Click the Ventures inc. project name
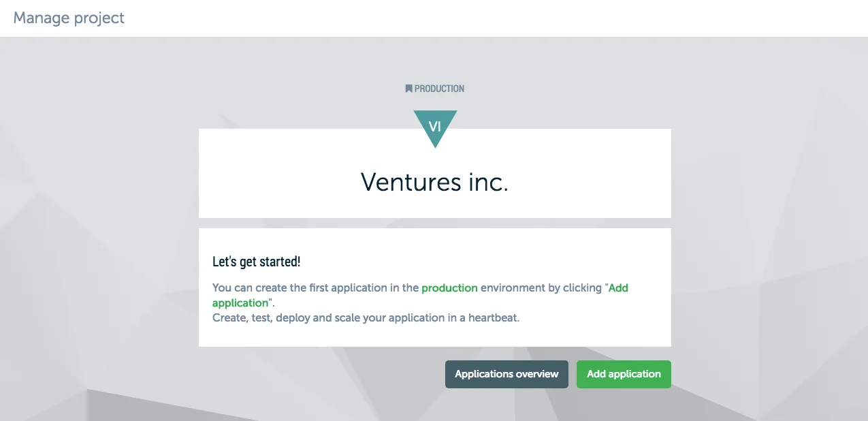 click(x=434, y=182)
